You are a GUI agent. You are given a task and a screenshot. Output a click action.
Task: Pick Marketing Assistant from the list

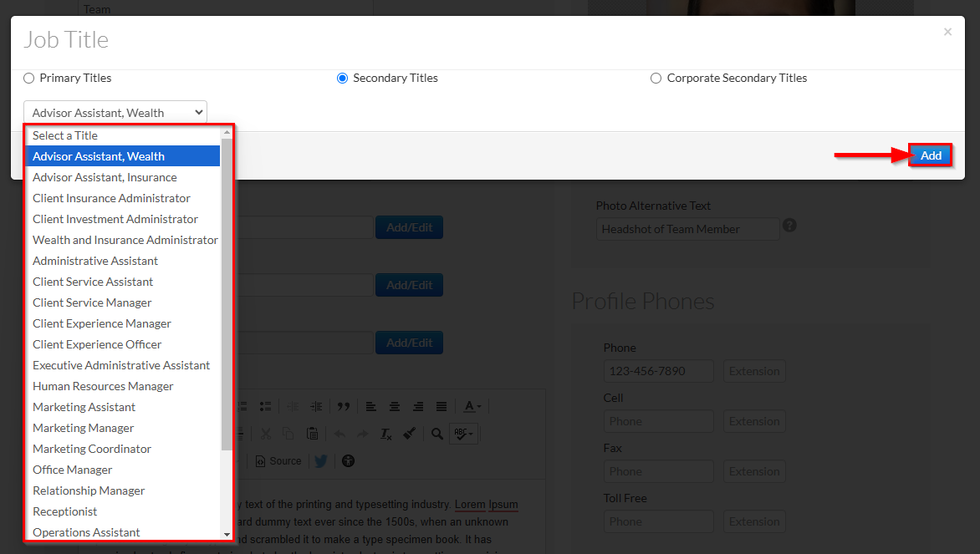tap(123, 407)
